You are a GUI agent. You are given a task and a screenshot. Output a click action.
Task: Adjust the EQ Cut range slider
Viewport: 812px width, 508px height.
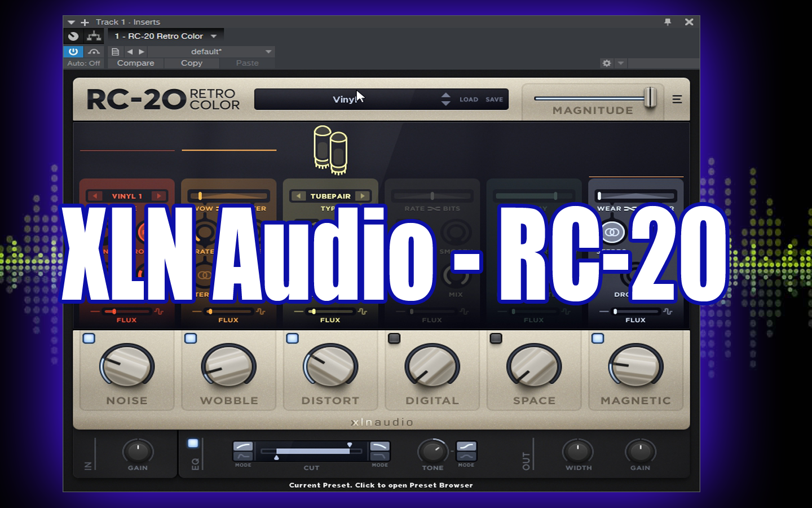pos(311,451)
